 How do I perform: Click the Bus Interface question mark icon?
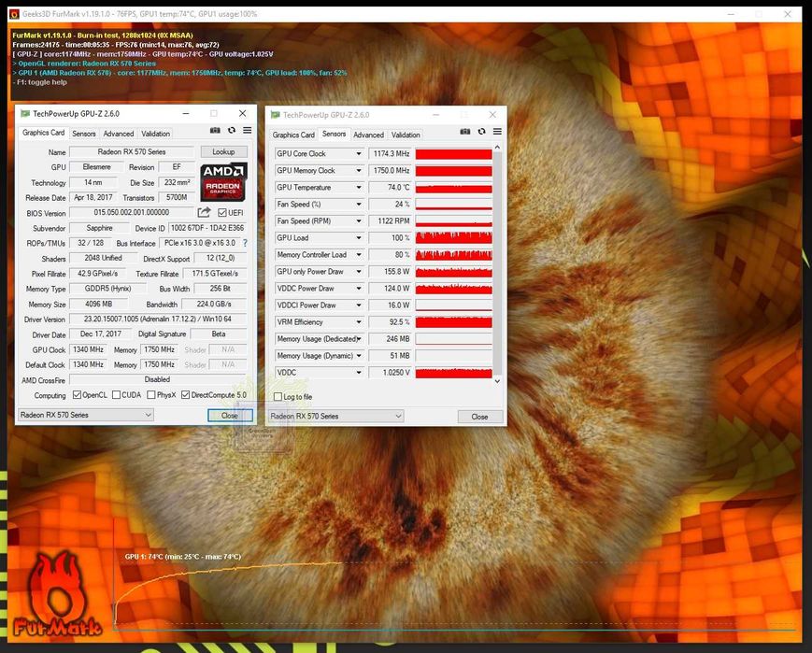(245, 243)
